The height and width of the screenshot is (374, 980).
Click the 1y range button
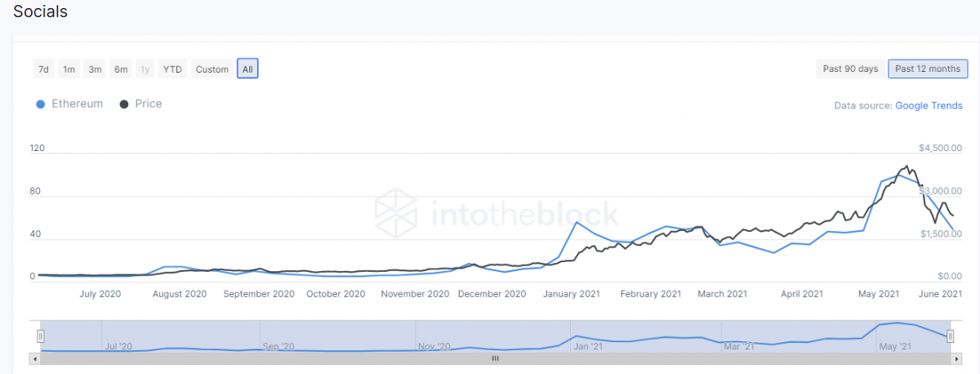point(145,69)
